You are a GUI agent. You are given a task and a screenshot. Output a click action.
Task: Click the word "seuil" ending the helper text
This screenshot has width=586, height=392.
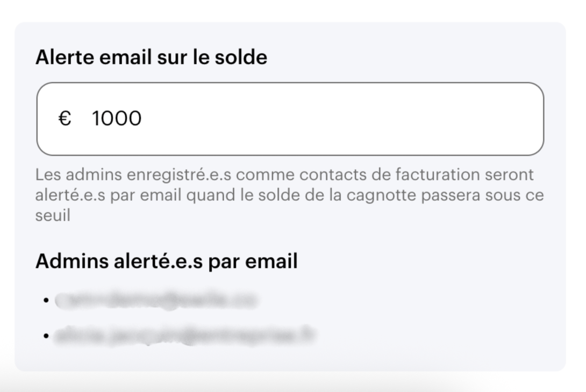coord(53,216)
